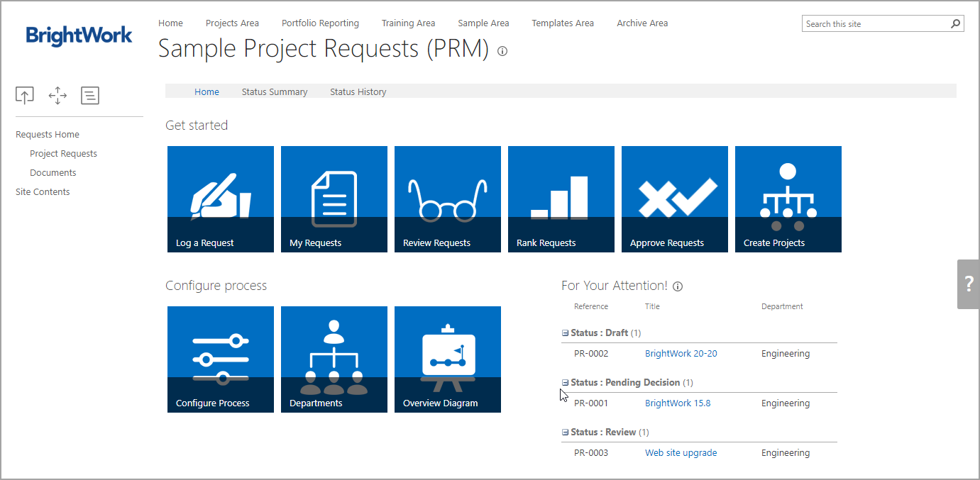
Task: Open the Configure Process sliders tile
Action: (x=220, y=359)
